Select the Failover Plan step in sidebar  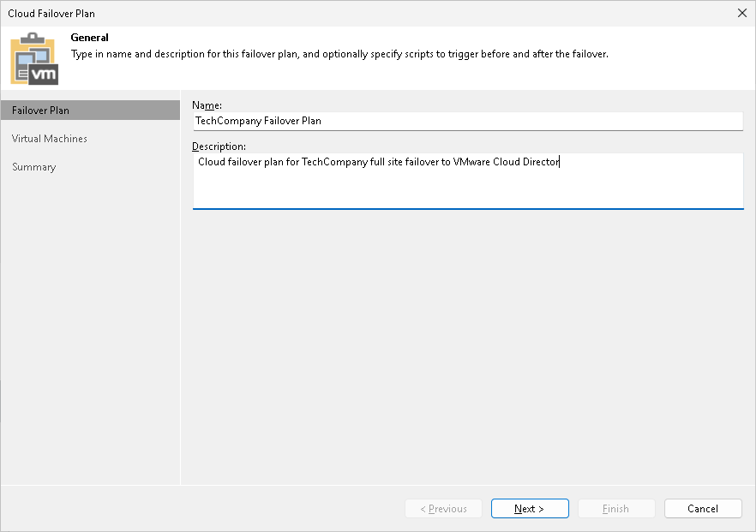(x=39, y=110)
